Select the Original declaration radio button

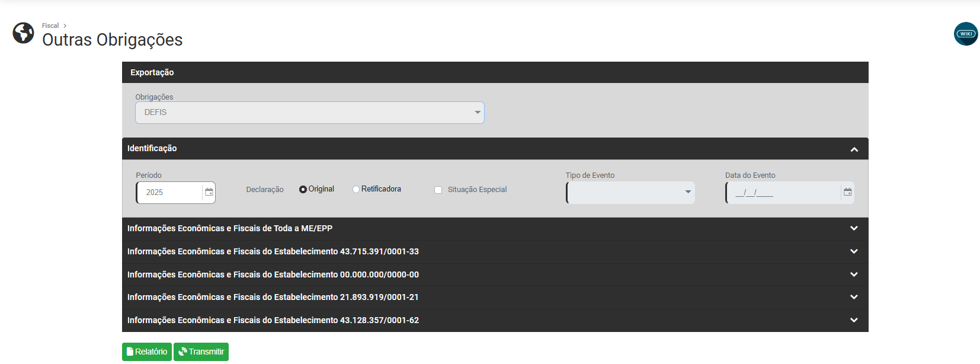(303, 190)
